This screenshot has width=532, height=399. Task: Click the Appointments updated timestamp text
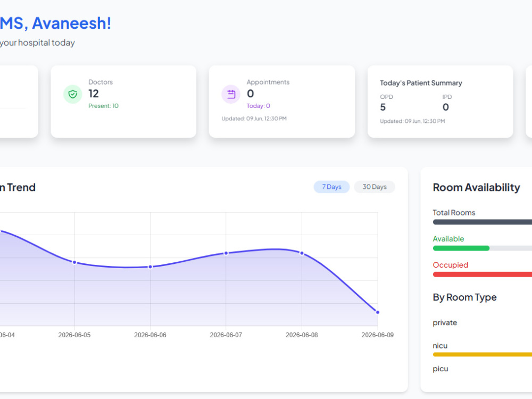[254, 119]
